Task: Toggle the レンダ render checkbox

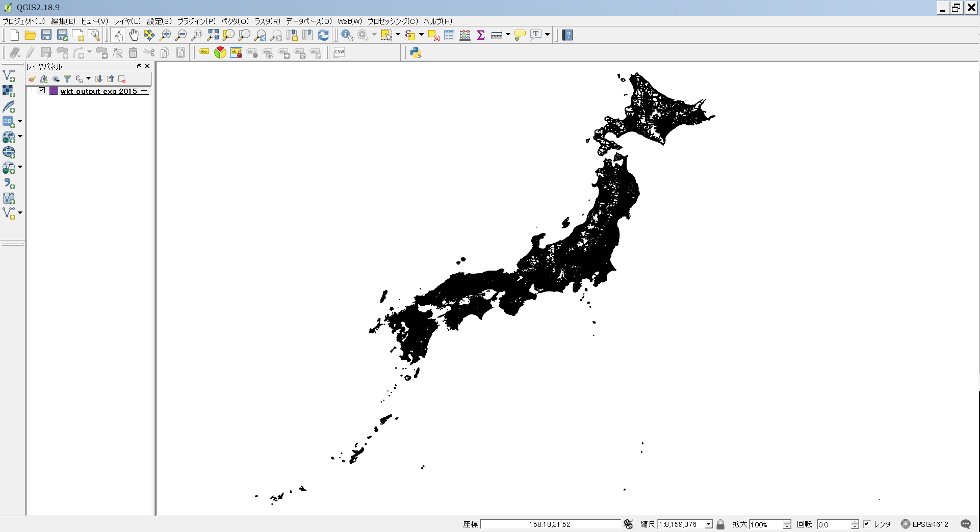Action: pos(868,524)
